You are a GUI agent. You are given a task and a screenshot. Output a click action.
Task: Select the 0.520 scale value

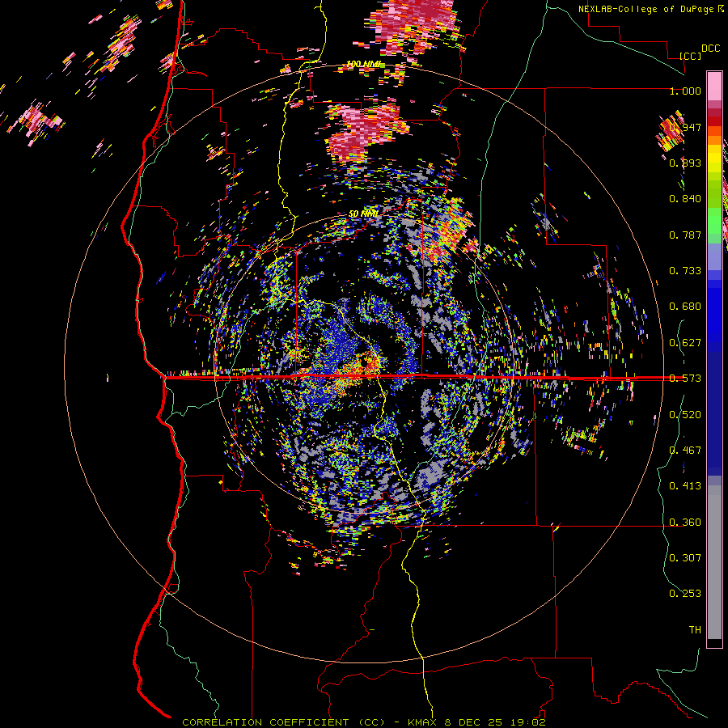pyautogui.click(x=685, y=415)
